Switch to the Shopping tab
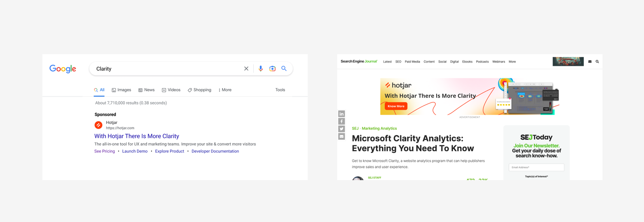Screen dimensions: 644x222 pos(200,90)
